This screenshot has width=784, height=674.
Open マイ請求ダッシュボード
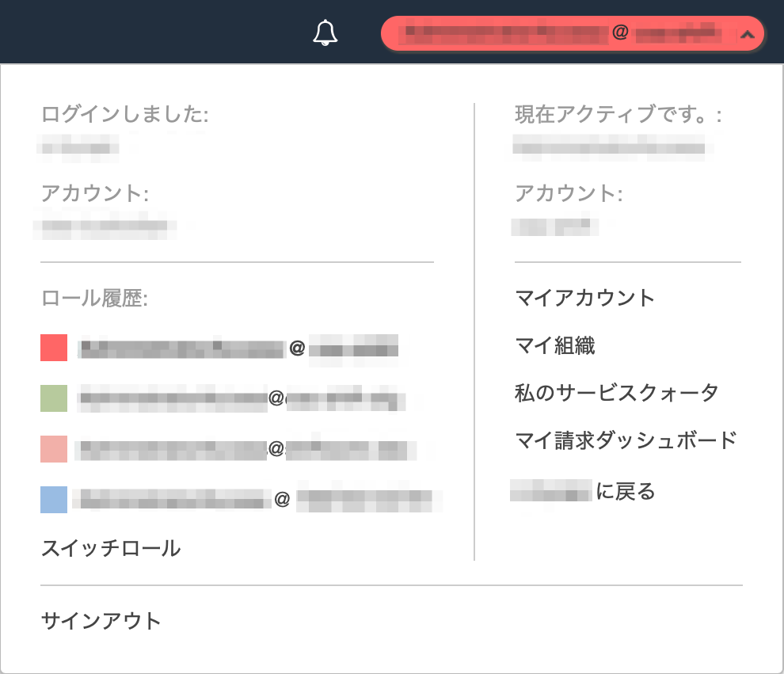tap(626, 440)
